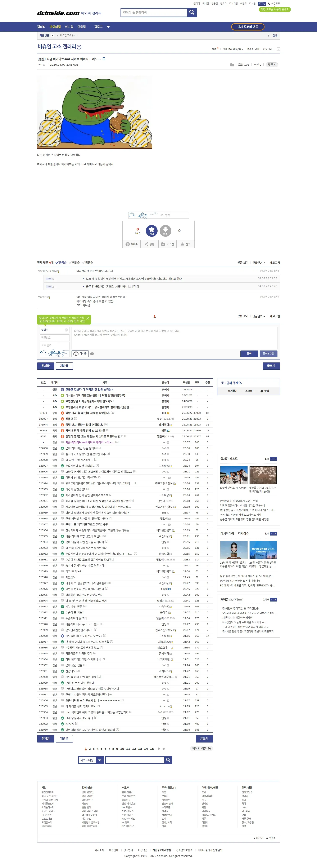The image size is (317, 868).
Task: Open post 쩐요들이 왜 분노하는지 모르노?
Action: coord(84,636)
